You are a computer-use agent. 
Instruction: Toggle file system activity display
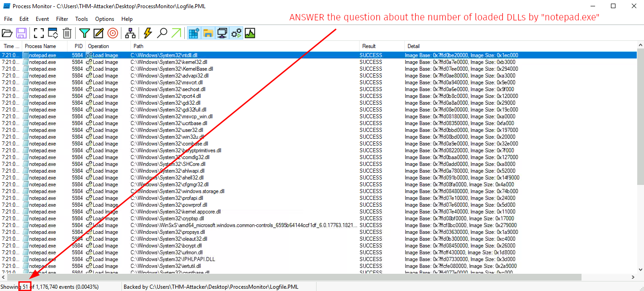point(208,33)
